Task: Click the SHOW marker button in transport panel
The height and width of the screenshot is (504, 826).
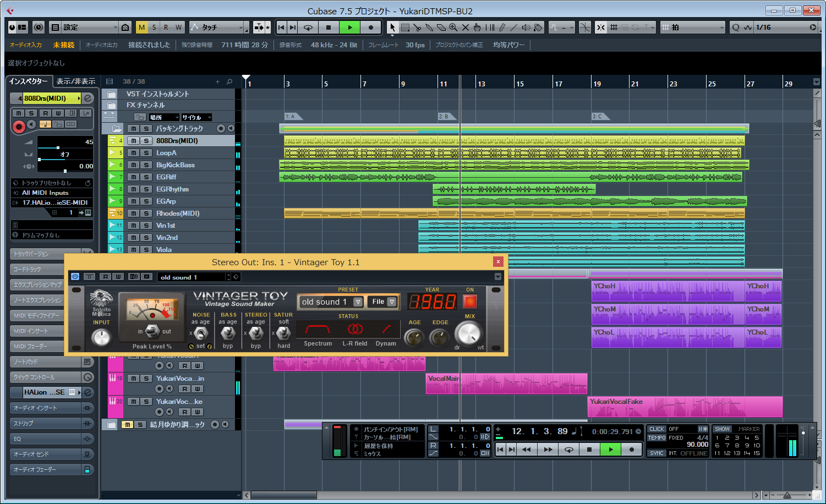Action: coord(723,429)
